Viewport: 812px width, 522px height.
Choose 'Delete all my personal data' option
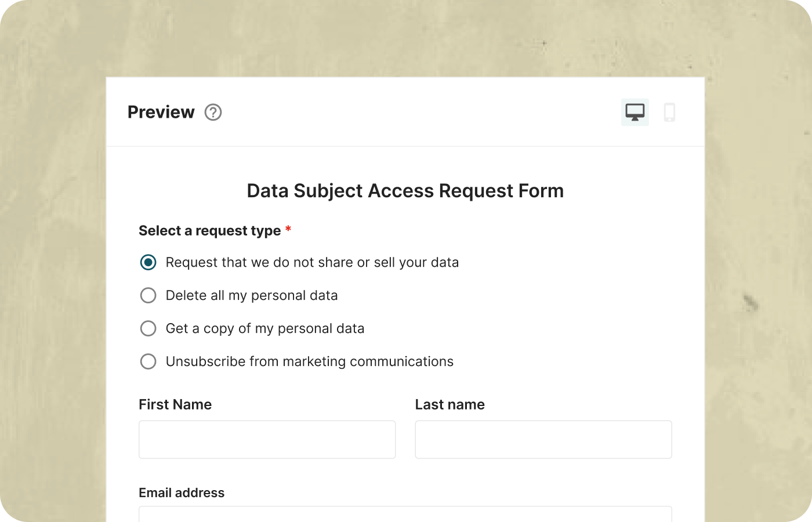click(x=148, y=295)
